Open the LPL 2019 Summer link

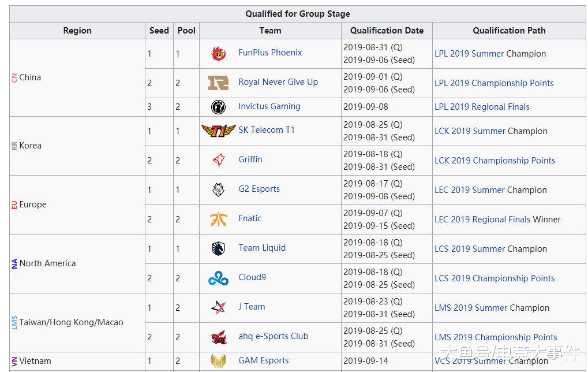pos(469,54)
